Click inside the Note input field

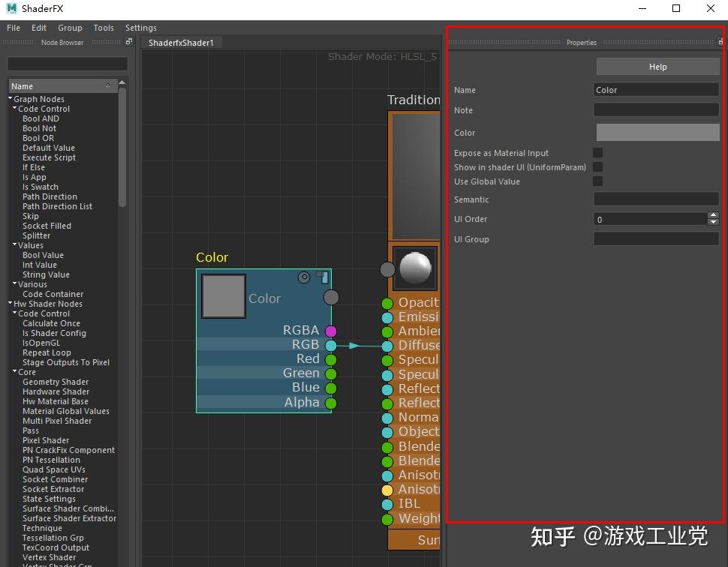click(656, 109)
